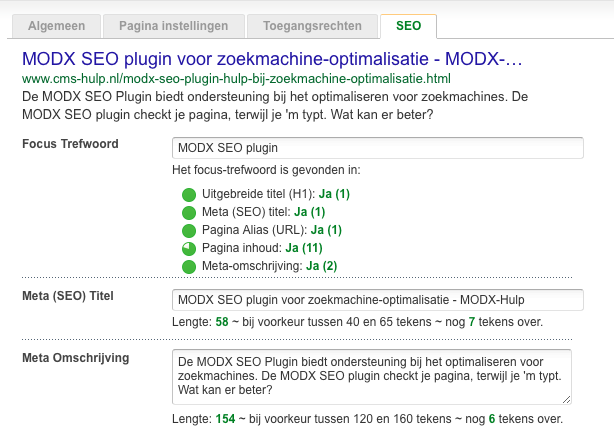Click inside the Meta Omschrijving textarea
This screenshot has width=614, height=436.
(x=372, y=377)
